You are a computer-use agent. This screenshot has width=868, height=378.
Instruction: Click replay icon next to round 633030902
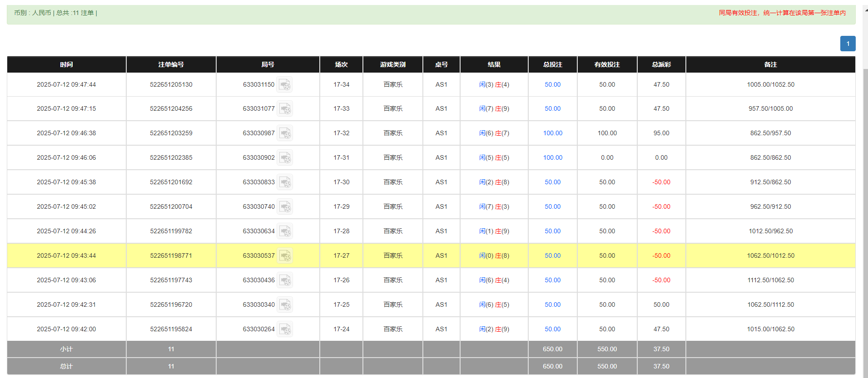click(285, 158)
